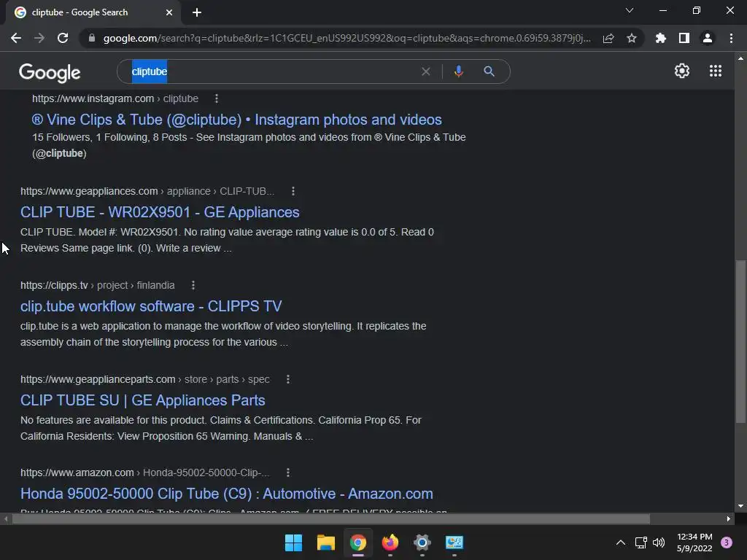Click the scroll-down arrow of vertical scrollbar
This screenshot has width=747, height=560.
coord(740,506)
